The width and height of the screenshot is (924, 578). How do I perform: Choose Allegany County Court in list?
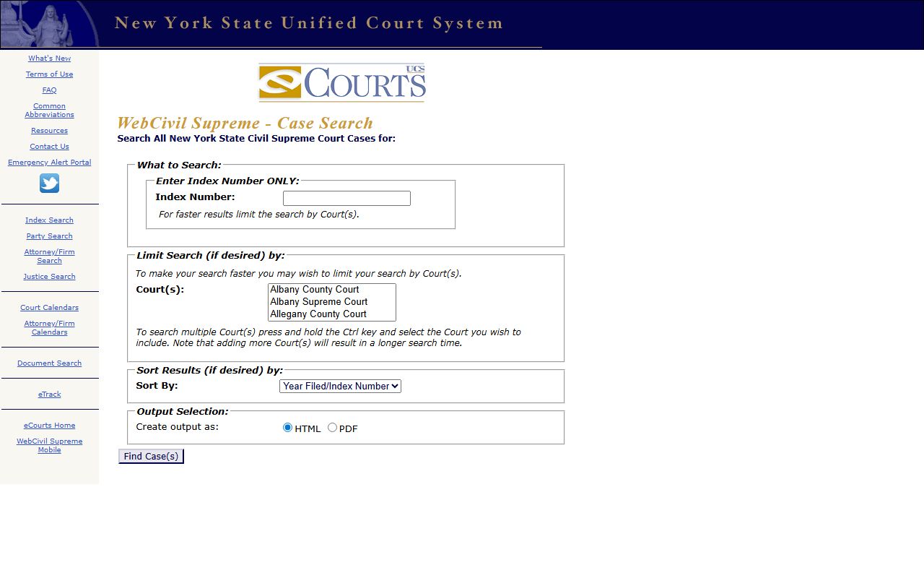click(331, 314)
